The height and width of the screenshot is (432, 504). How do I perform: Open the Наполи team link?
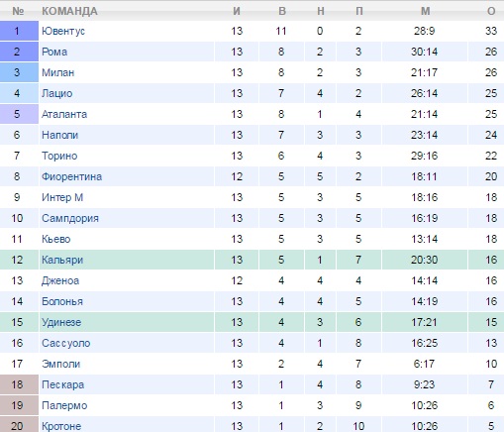click(59, 135)
